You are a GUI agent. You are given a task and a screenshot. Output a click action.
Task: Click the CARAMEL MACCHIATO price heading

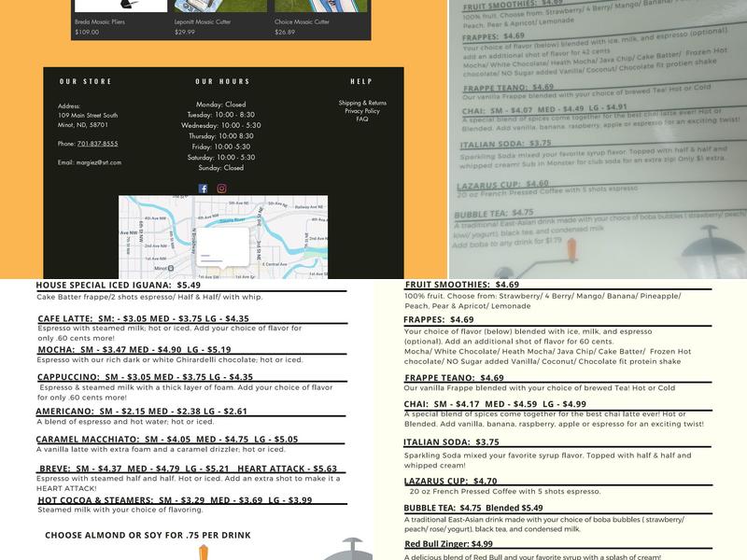(x=167, y=439)
